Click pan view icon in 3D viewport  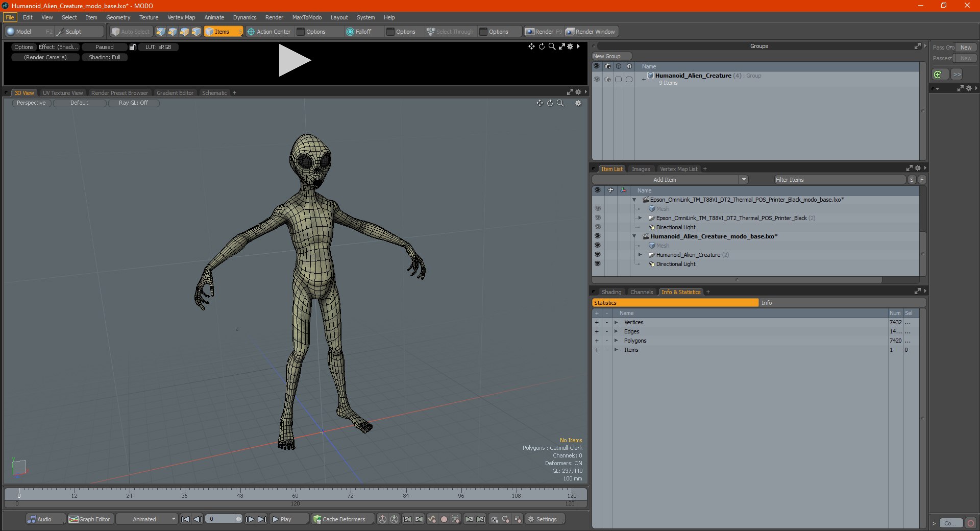click(x=540, y=103)
